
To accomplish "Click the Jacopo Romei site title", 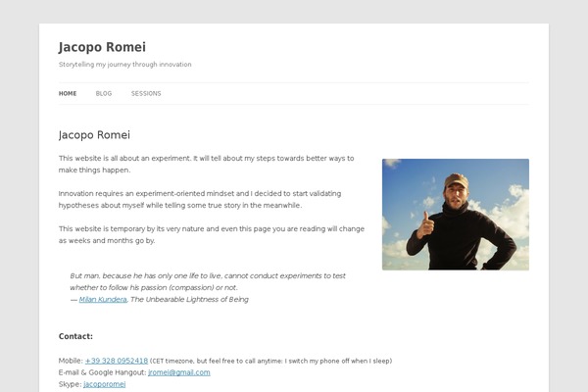I will pos(102,47).
